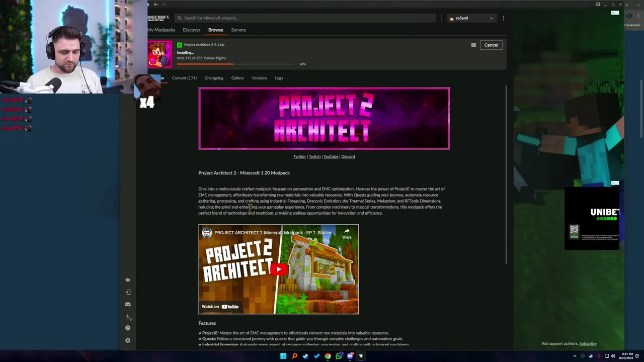Click the sign-in arrow icon in sidebar
Image resolution: width=644 pixels, height=362 pixels.
click(128, 292)
